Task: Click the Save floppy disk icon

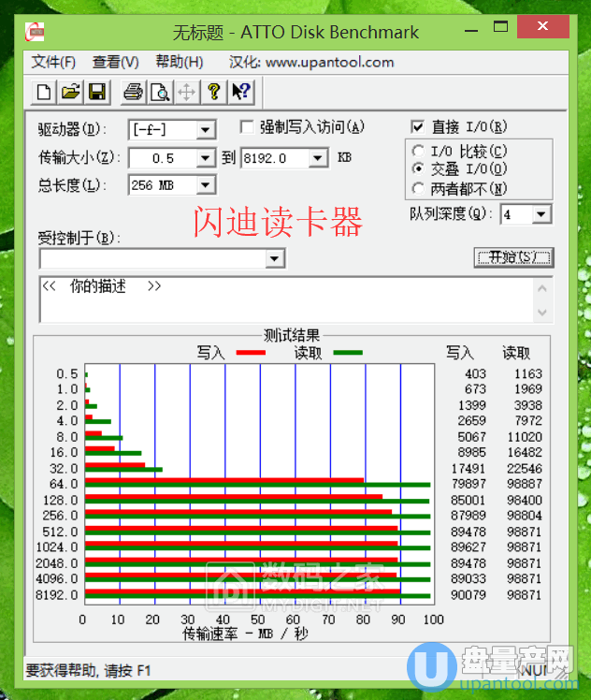Action: (x=96, y=92)
